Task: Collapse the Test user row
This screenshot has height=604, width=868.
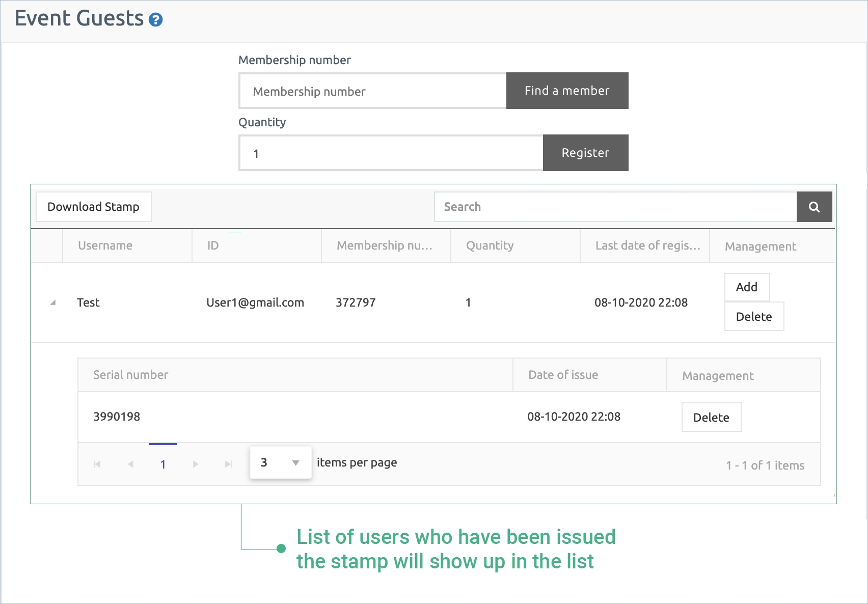Action: (52, 303)
